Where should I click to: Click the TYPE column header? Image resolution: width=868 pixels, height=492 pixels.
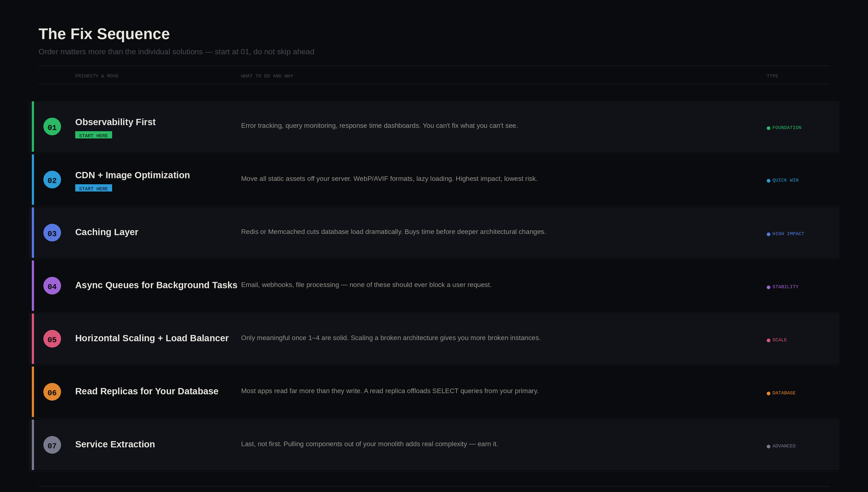772,76
